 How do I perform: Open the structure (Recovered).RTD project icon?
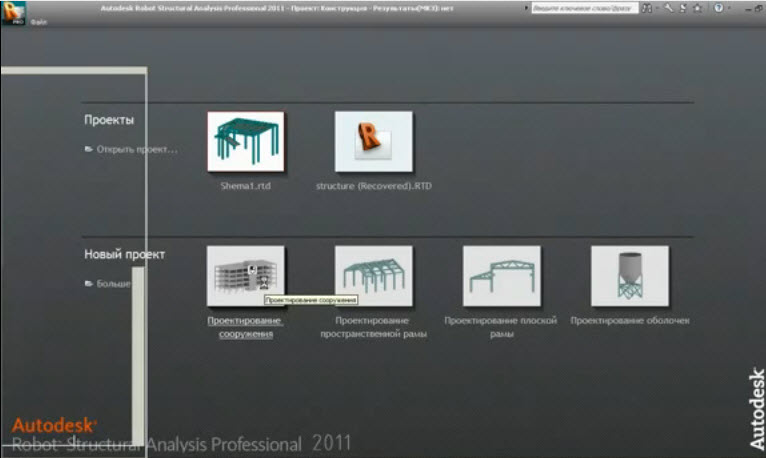tap(374, 142)
